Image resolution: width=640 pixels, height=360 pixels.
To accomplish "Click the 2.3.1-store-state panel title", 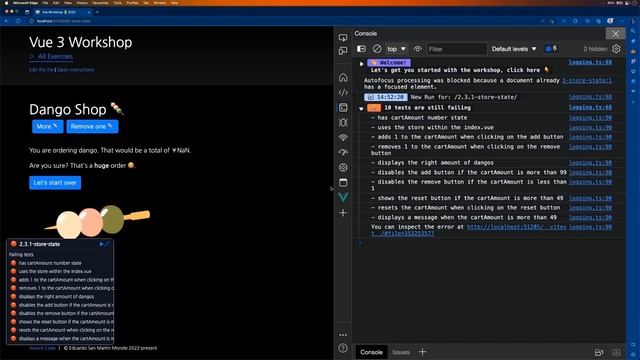I will [40, 244].
